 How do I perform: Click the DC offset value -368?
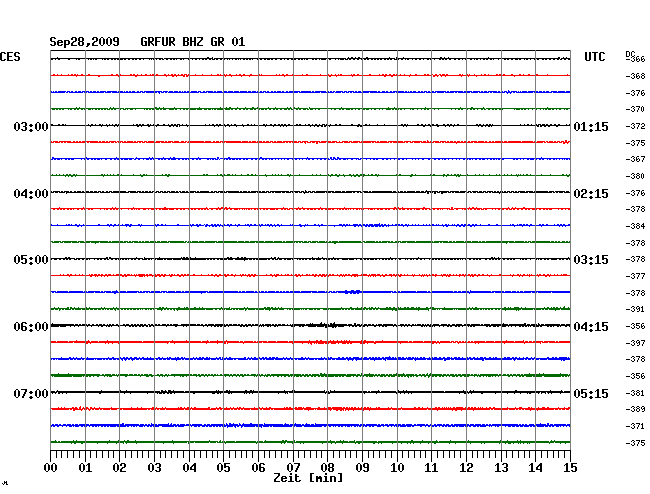pyautogui.click(x=635, y=76)
